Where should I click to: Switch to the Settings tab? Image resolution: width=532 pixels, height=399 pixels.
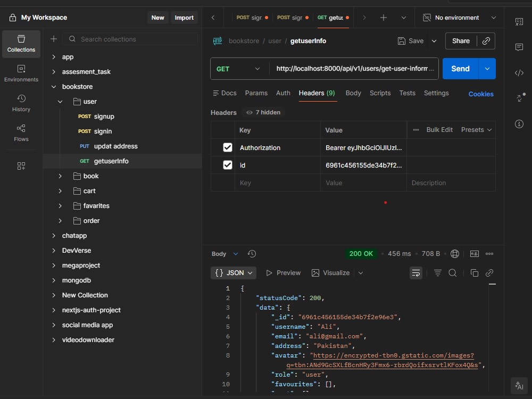pyautogui.click(x=436, y=93)
